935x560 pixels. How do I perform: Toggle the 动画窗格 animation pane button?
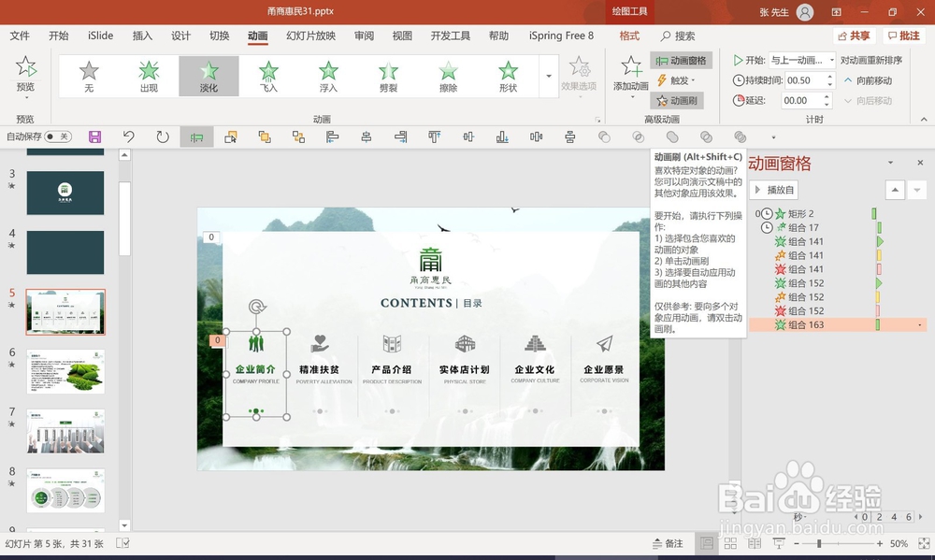tap(681, 60)
